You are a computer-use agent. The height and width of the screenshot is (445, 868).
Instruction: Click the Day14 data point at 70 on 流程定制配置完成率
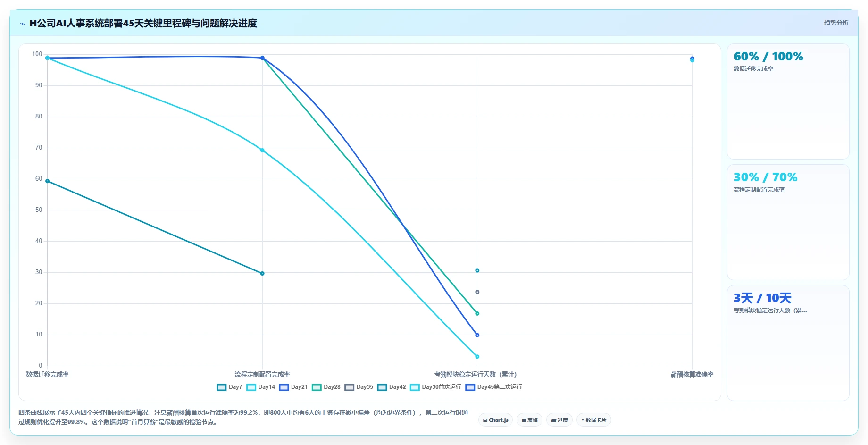click(262, 151)
